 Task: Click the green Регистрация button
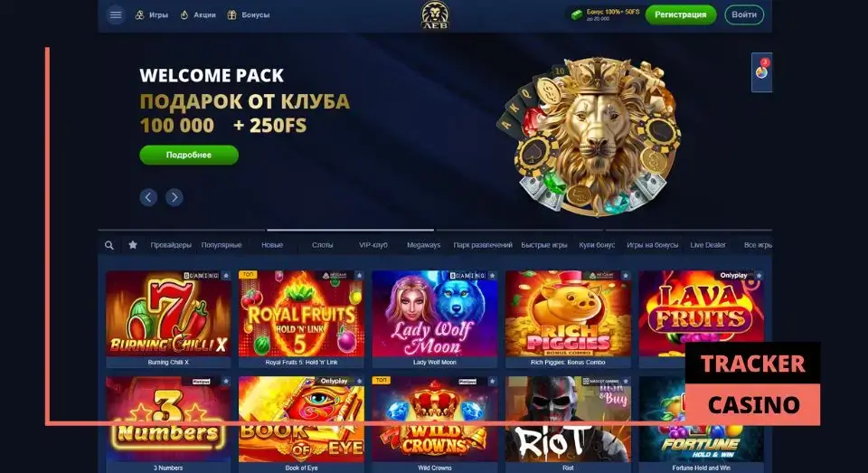680,15
